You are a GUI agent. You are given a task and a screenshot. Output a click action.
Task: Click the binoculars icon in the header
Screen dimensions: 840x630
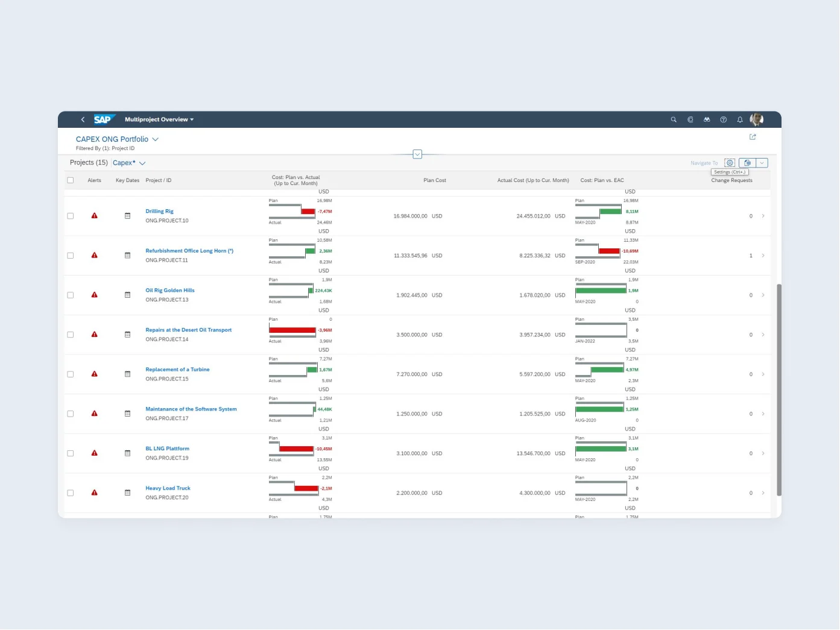(x=707, y=119)
